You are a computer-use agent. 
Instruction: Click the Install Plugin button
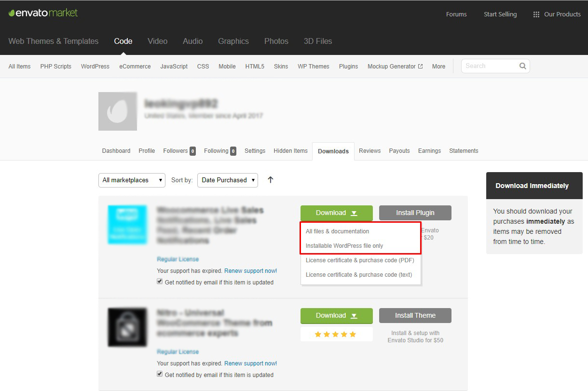415,213
